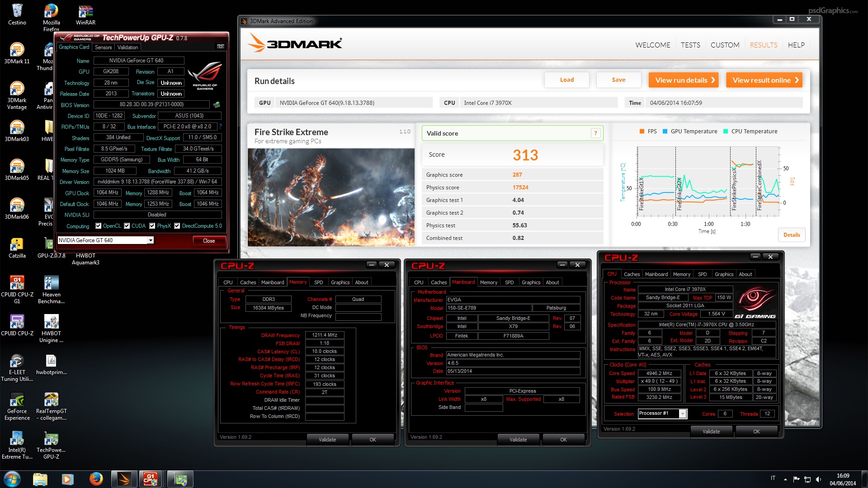Open the Firefox taskbar icon

(x=96, y=479)
